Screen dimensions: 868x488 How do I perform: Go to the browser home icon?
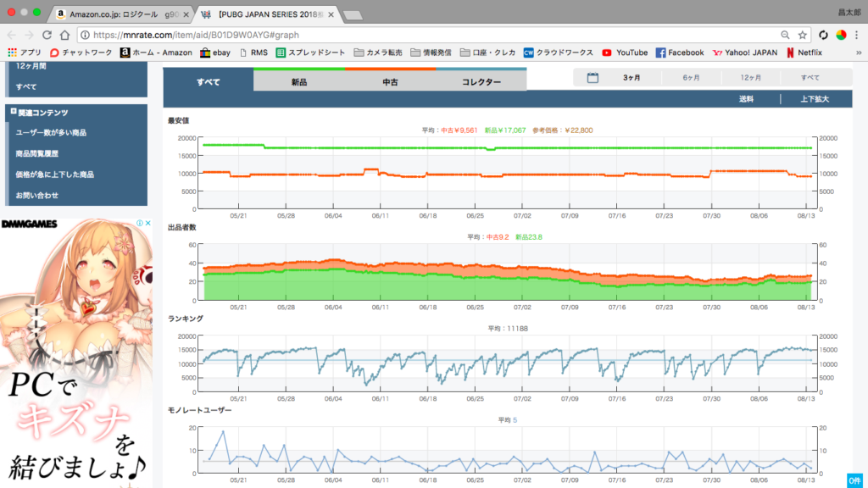64,35
